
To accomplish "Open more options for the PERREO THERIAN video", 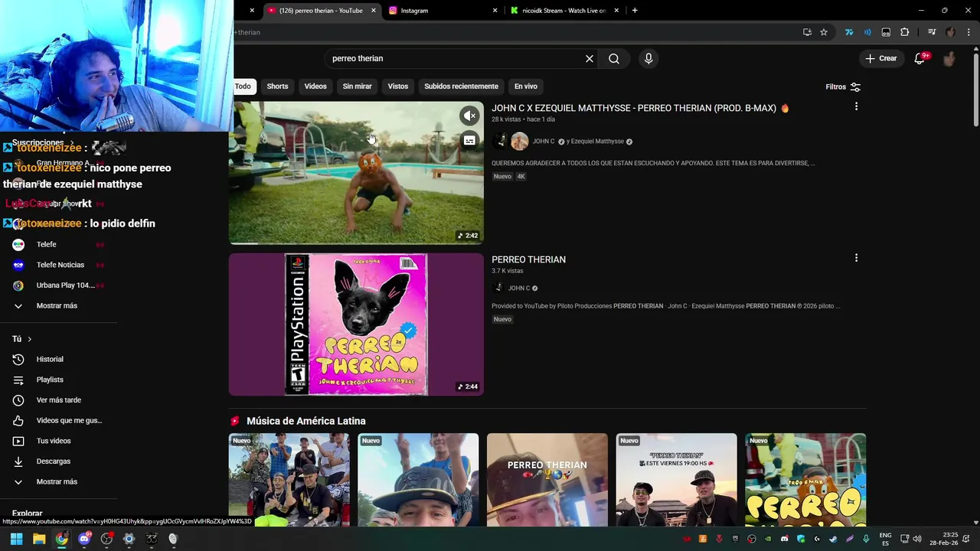I will tap(856, 258).
